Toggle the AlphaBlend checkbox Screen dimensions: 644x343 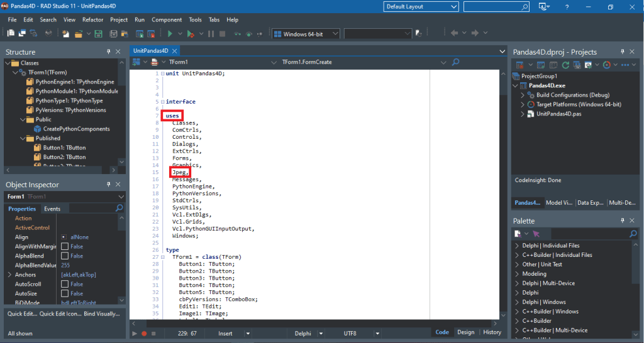pos(65,256)
